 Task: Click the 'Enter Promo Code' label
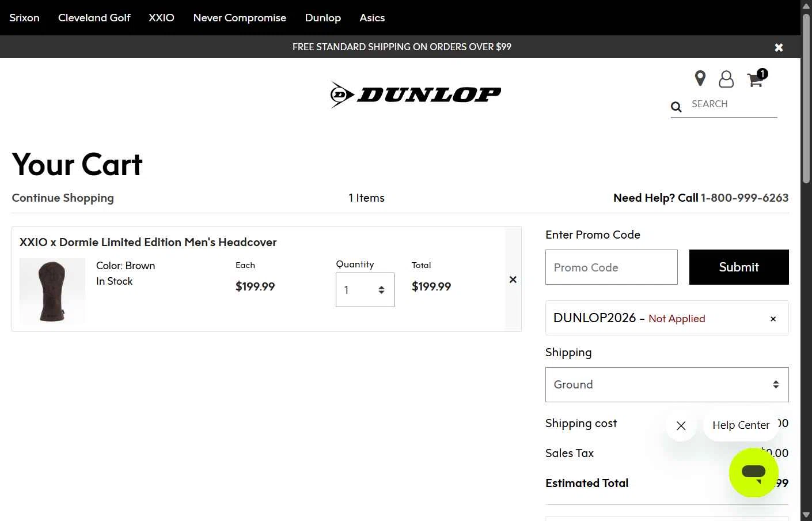coord(593,235)
